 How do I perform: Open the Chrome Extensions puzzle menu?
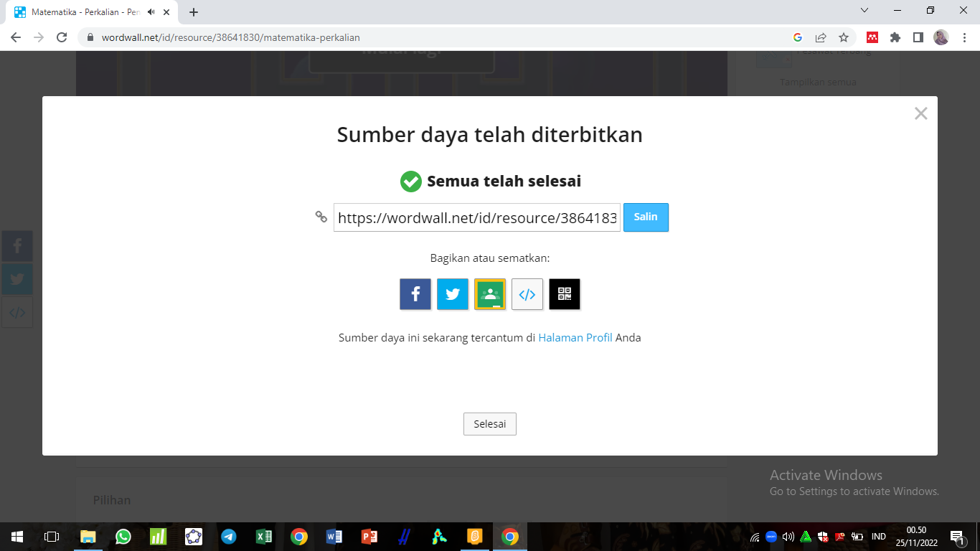[895, 37]
